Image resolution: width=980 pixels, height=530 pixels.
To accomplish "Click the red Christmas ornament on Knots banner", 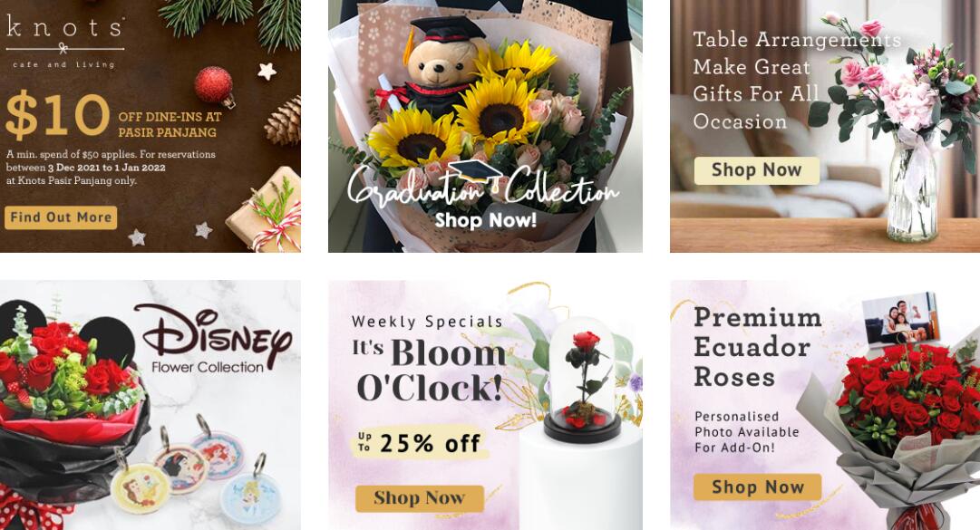I will pyautogui.click(x=214, y=85).
